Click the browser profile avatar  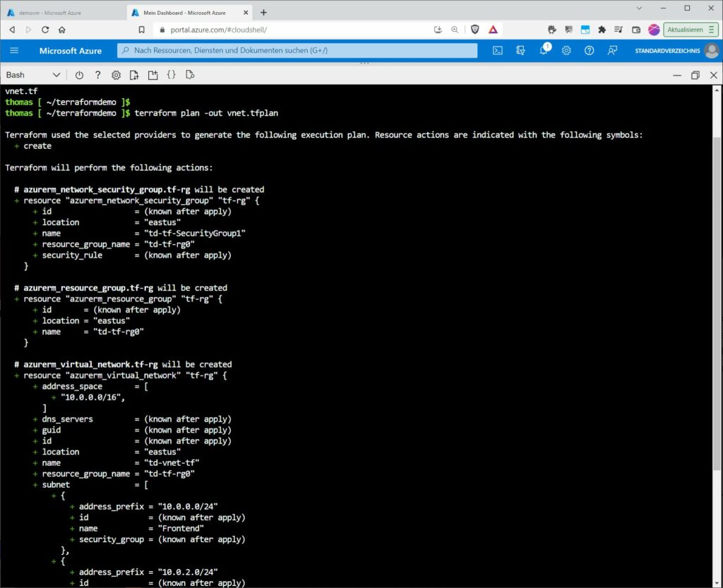tap(654, 30)
